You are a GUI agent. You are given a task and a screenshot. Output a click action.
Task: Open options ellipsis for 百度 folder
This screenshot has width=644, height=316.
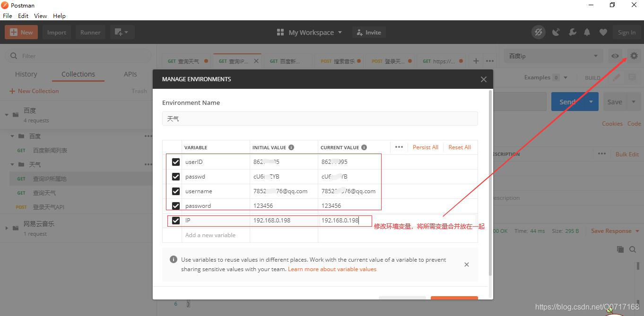[x=148, y=136]
